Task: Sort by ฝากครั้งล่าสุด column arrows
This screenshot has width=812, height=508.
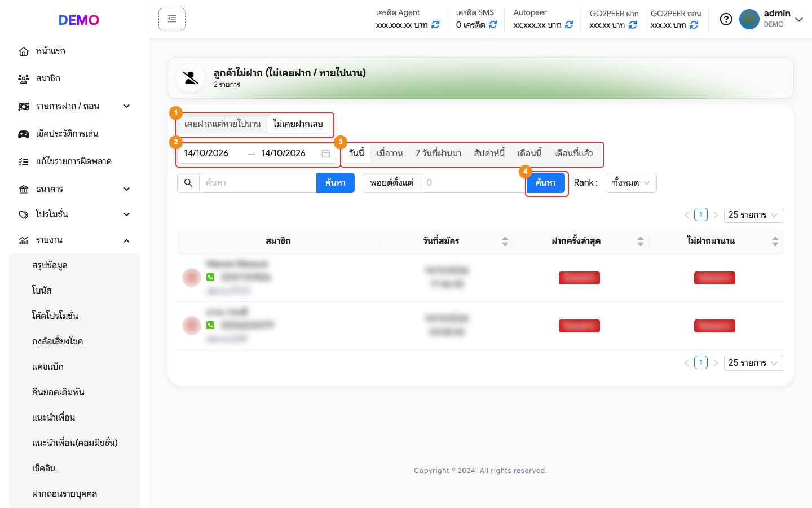Action: pyautogui.click(x=641, y=241)
